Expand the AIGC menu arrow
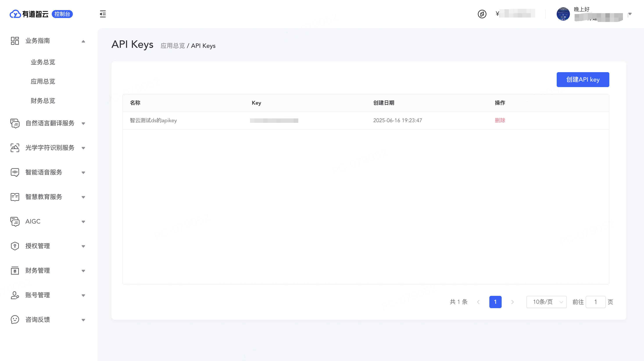 click(83, 222)
